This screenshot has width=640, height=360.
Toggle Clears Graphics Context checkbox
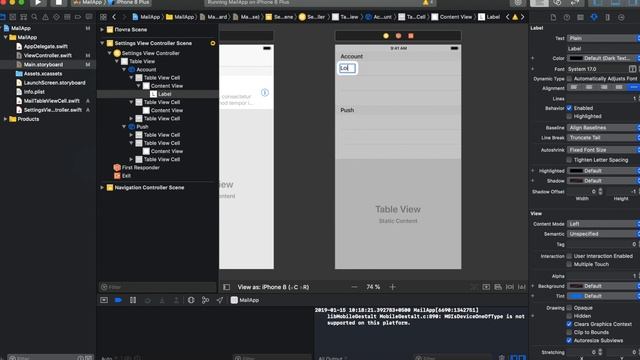pyautogui.click(x=569, y=324)
